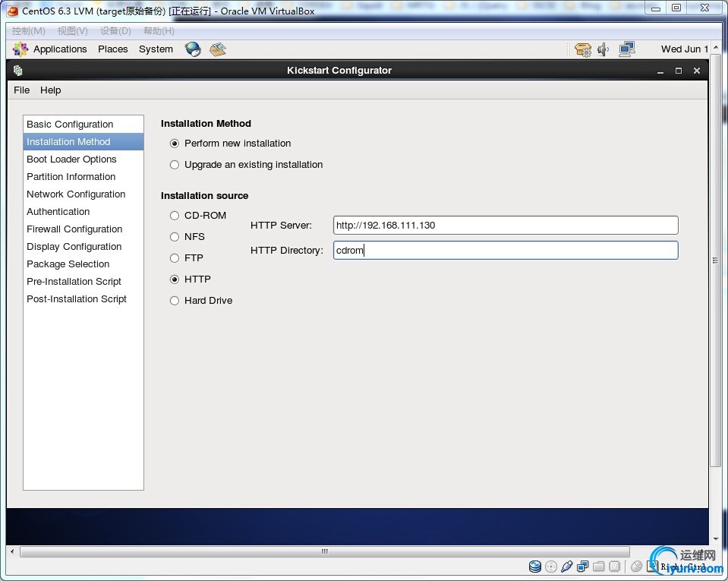This screenshot has height=581, width=728.
Task: Open the File menu in Kickstart Configurator
Action: (x=22, y=90)
